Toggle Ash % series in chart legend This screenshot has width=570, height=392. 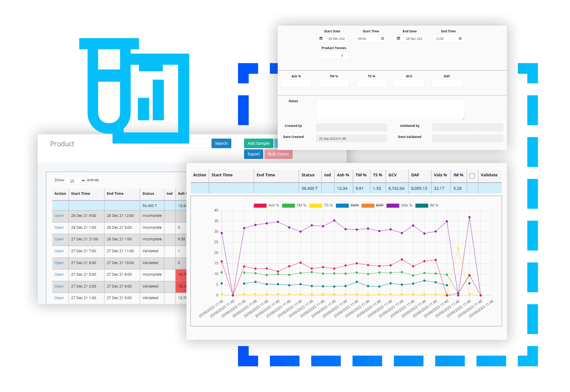click(266, 205)
